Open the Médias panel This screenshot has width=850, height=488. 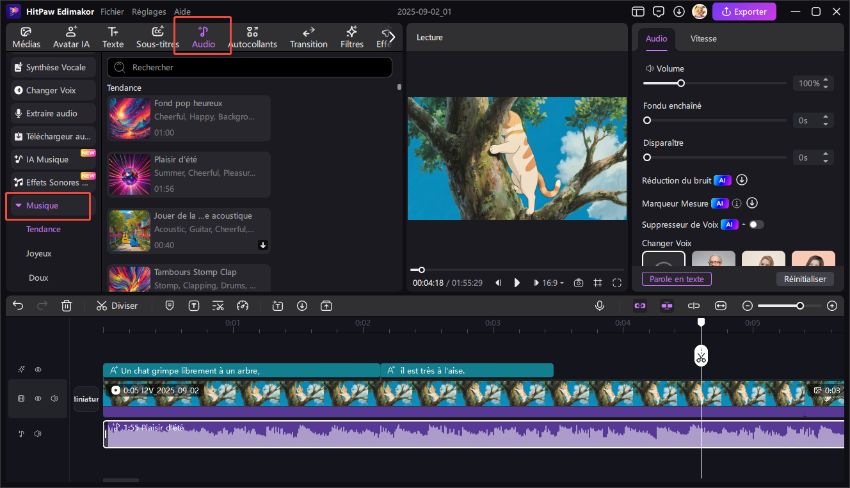click(x=26, y=37)
